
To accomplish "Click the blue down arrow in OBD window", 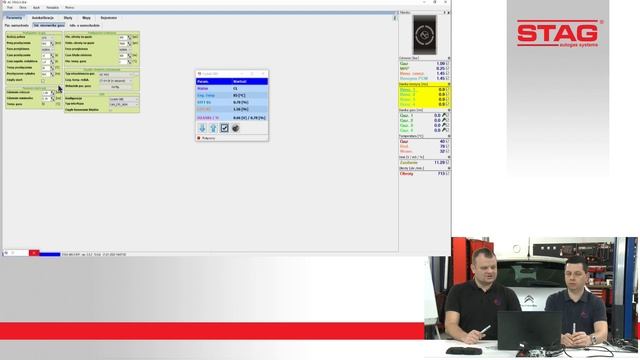I will pos(202,128).
